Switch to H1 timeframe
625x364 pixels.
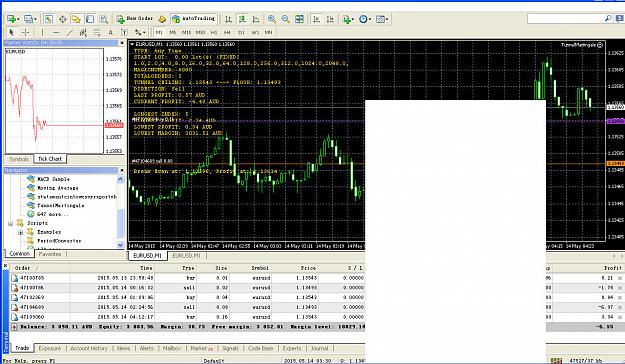[214, 32]
